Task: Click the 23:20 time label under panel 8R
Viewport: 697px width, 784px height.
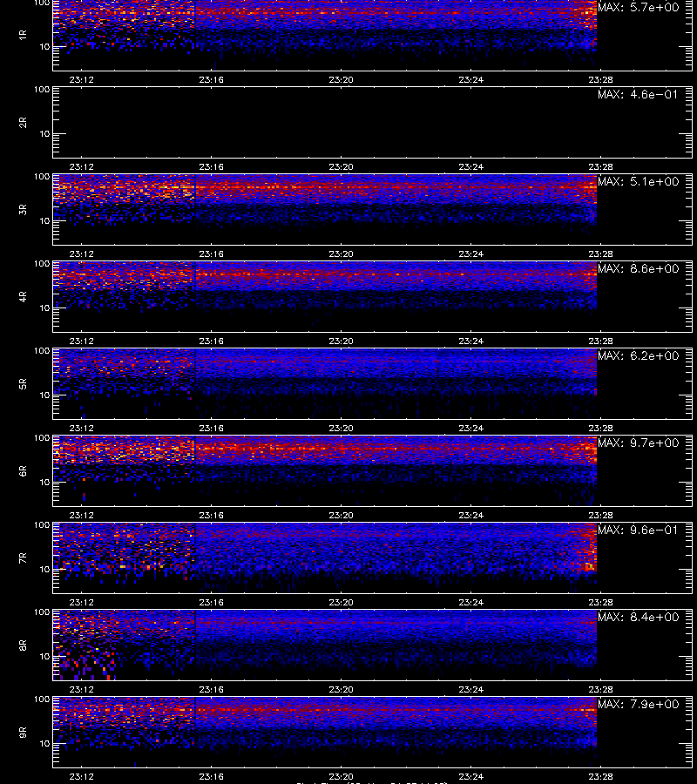Action: pyautogui.click(x=341, y=689)
